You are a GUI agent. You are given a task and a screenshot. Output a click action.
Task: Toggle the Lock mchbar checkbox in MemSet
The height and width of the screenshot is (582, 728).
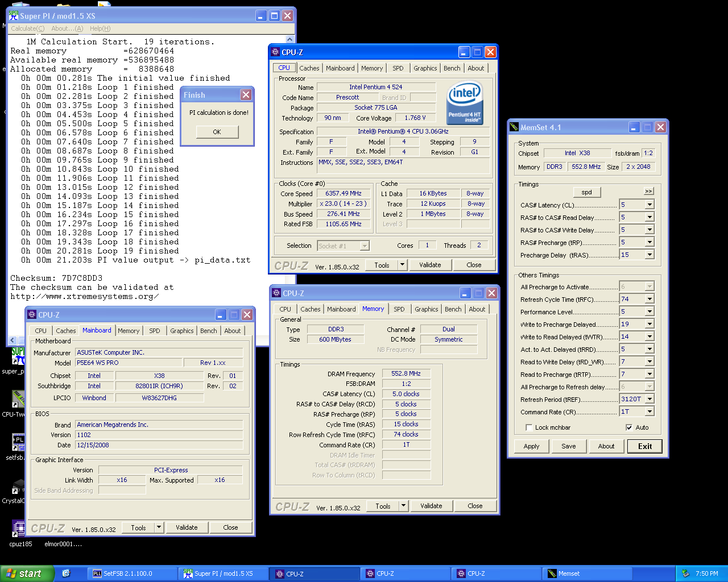[529, 427]
